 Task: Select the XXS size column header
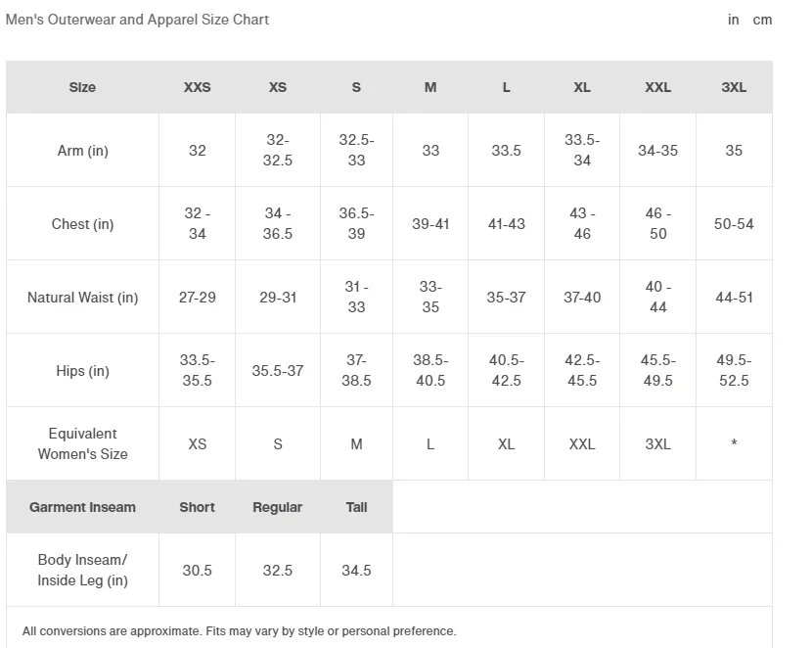197,87
